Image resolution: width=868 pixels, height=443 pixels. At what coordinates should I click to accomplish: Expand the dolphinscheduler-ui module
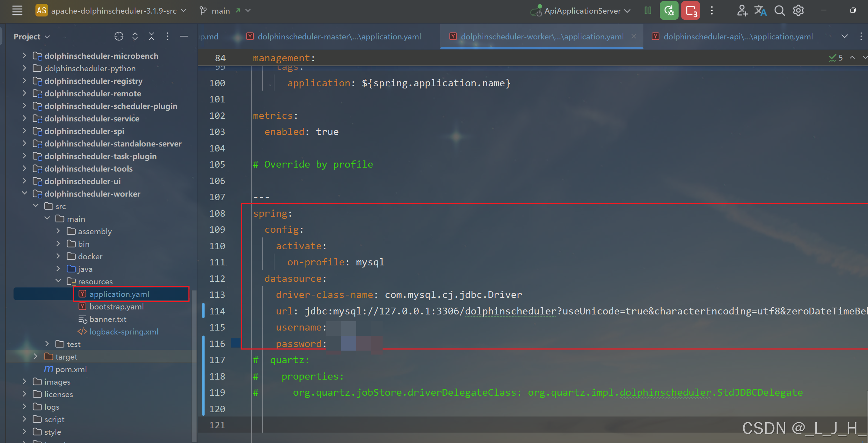tap(24, 181)
